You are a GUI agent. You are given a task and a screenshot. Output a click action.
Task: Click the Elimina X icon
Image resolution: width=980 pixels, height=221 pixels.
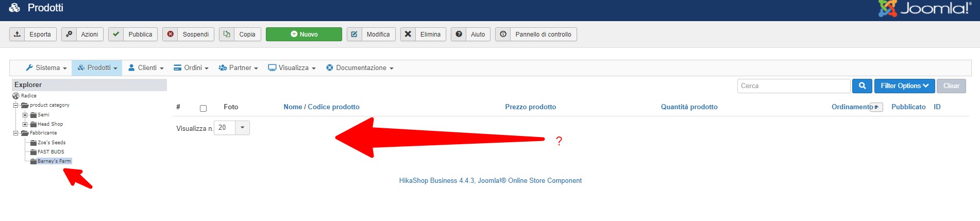(x=408, y=34)
